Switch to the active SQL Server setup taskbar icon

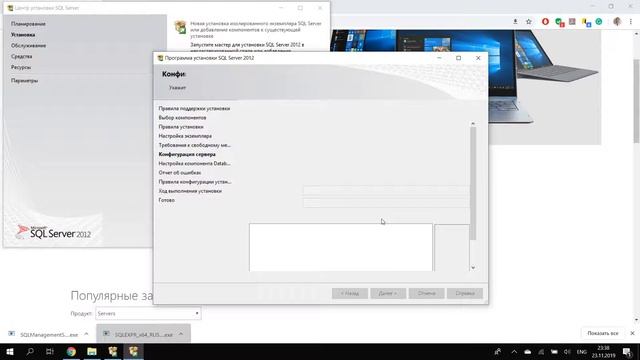[133, 351]
